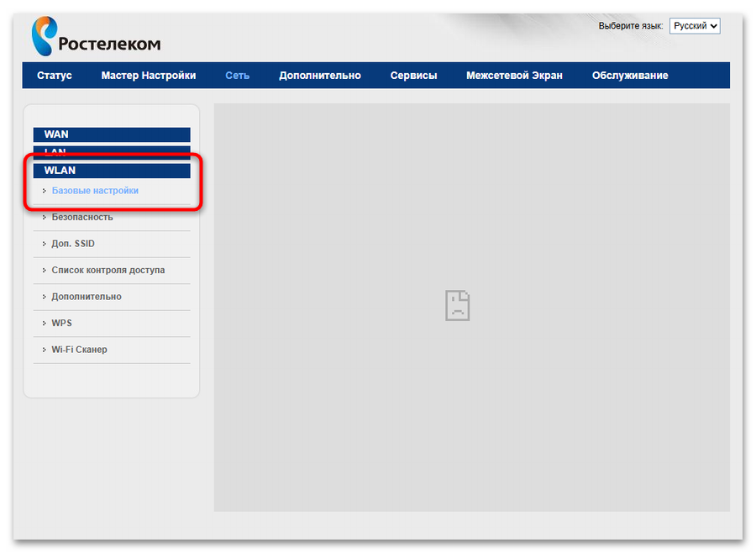
Task: Click the Rostelecom logo
Action: point(96,36)
